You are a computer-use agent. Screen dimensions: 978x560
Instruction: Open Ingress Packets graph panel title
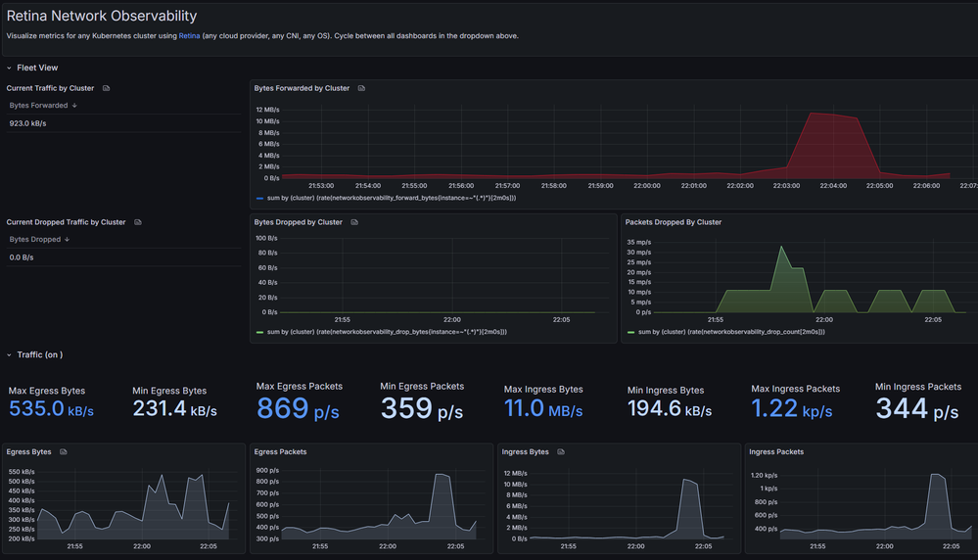click(776, 452)
